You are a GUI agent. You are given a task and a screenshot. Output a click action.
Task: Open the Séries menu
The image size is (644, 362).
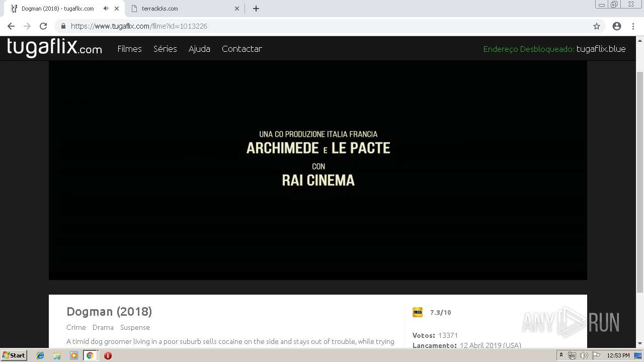165,49
